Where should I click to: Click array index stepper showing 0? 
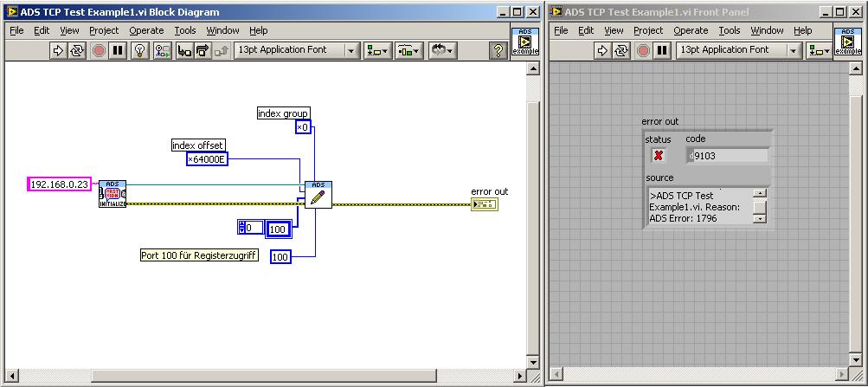click(x=250, y=227)
